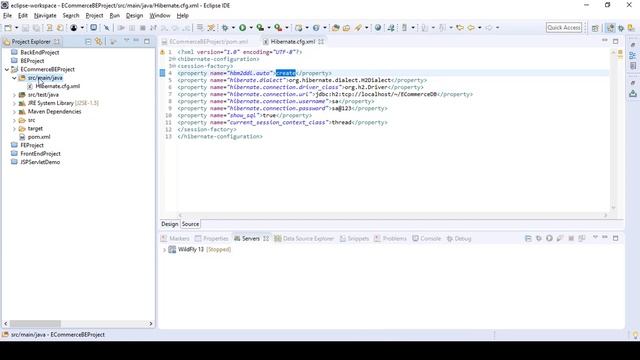Click the green Run toolbar button
This screenshot has width=640, height=360.
[x=242, y=28]
